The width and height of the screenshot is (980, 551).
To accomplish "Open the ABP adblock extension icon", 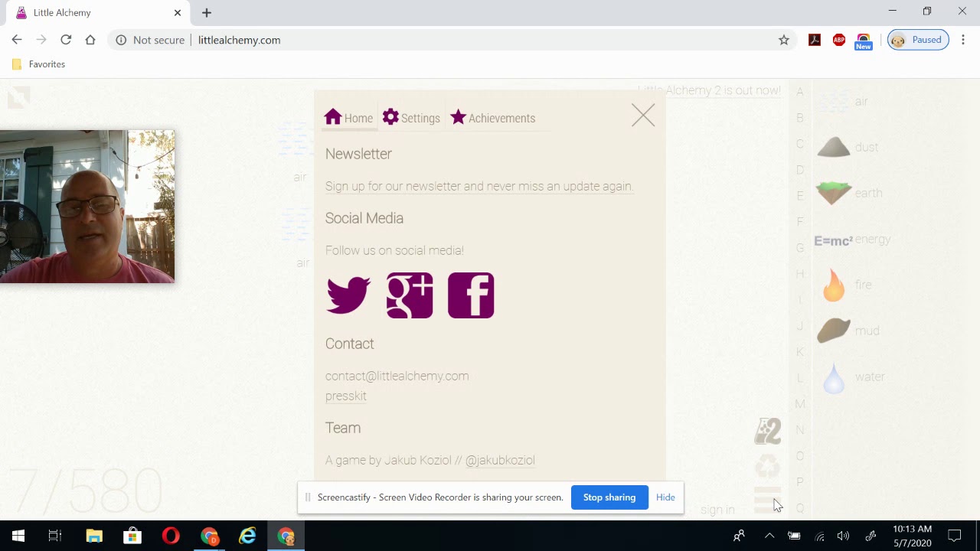I will pos(839,40).
